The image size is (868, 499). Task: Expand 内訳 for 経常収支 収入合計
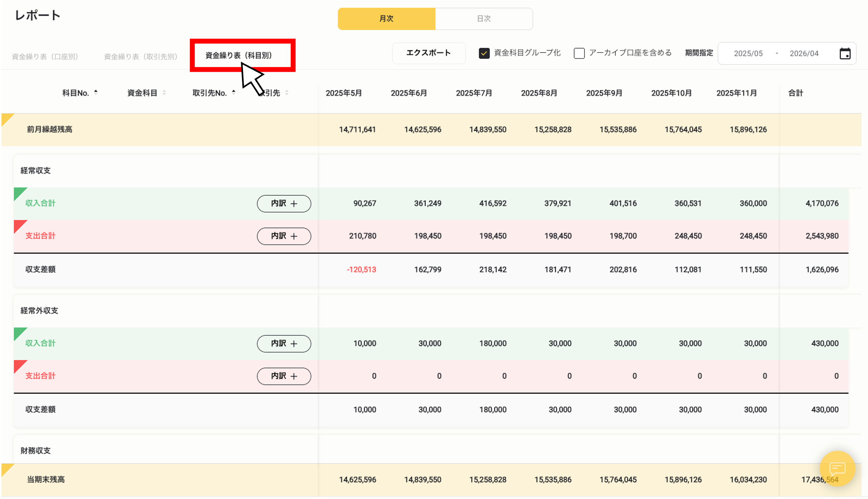pos(284,203)
